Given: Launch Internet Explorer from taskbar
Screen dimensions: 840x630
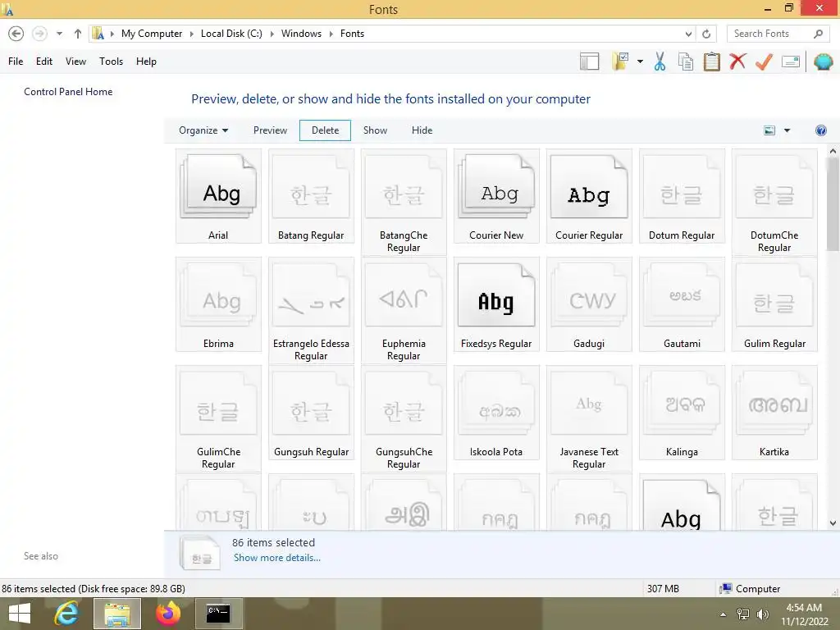Looking at the screenshot, I should [66, 614].
